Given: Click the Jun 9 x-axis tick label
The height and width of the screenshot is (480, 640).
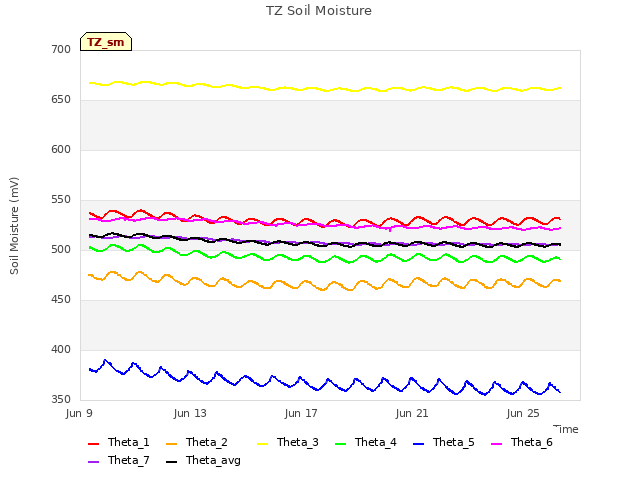Looking at the screenshot, I should [x=79, y=413].
